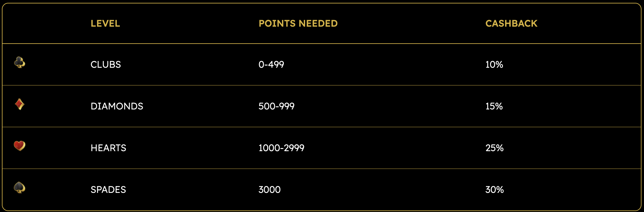Click the 15% cashback value
This screenshot has height=212, width=644.
point(494,106)
